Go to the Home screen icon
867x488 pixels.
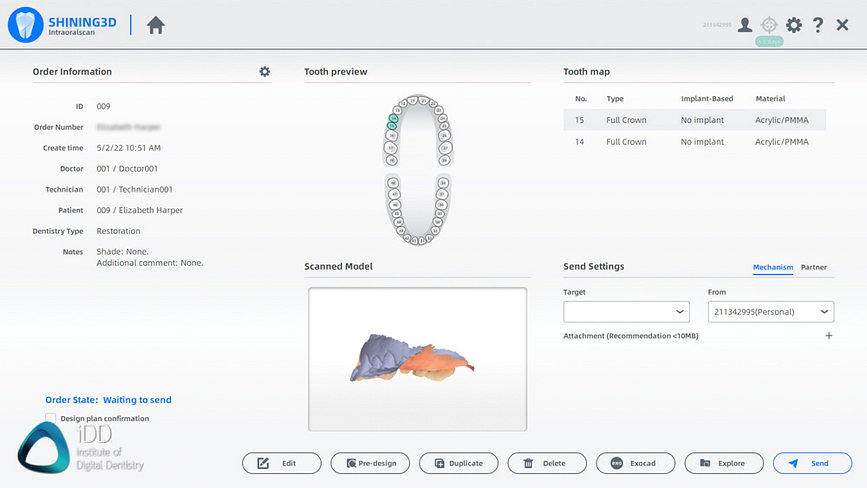155,26
